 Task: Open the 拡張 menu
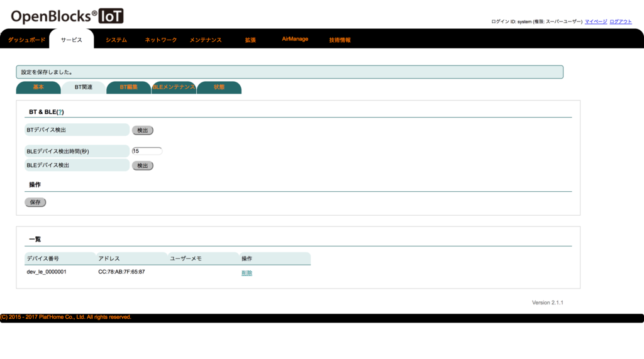click(x=250, y=40)
